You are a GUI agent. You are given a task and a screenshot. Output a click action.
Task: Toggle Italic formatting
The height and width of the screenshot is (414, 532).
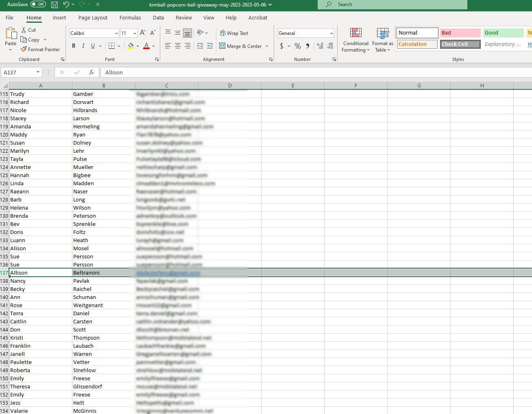tap(83, 46)
